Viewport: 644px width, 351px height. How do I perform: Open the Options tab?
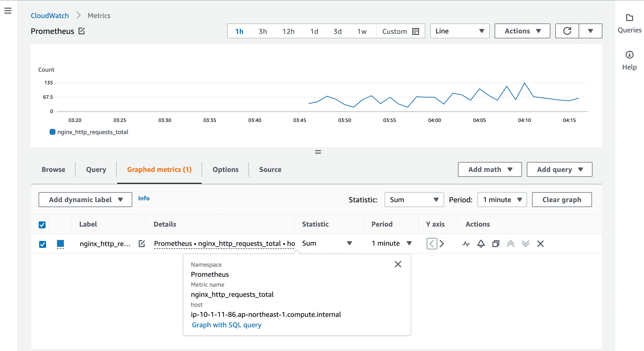225,169
